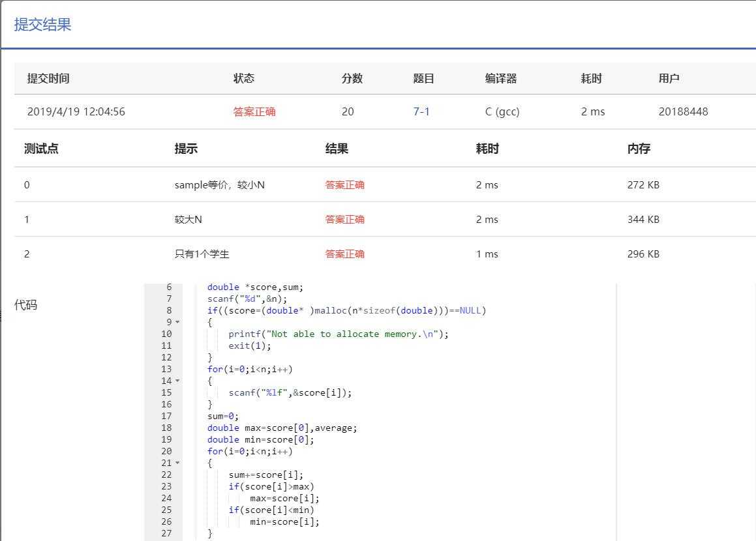Click 答案正确 result for test point 1
The image size is (756, 541).
pos(344,220)
